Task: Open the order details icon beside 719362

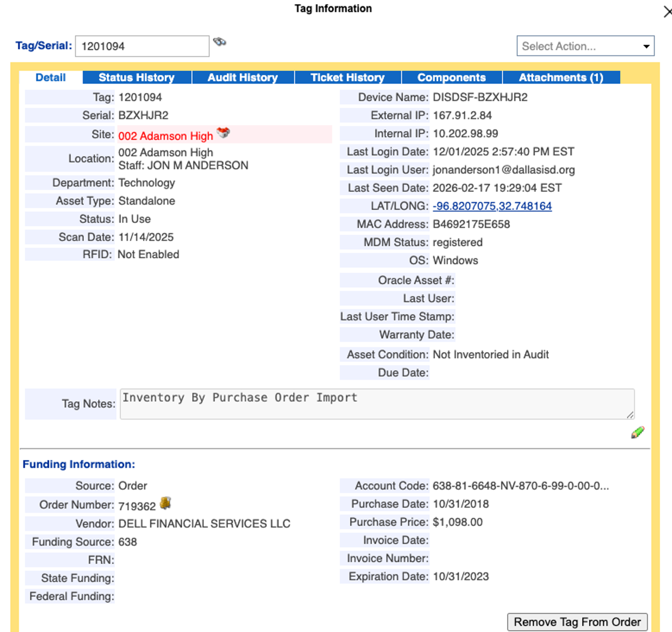Action: click(x=165, y=503)
